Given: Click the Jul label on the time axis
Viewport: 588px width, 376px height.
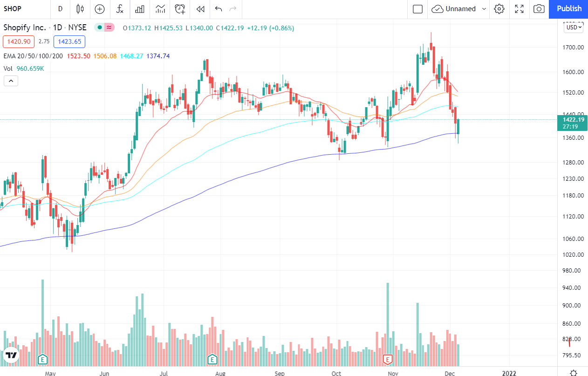Looking at the screenshot, I should [x=163, y=373].
